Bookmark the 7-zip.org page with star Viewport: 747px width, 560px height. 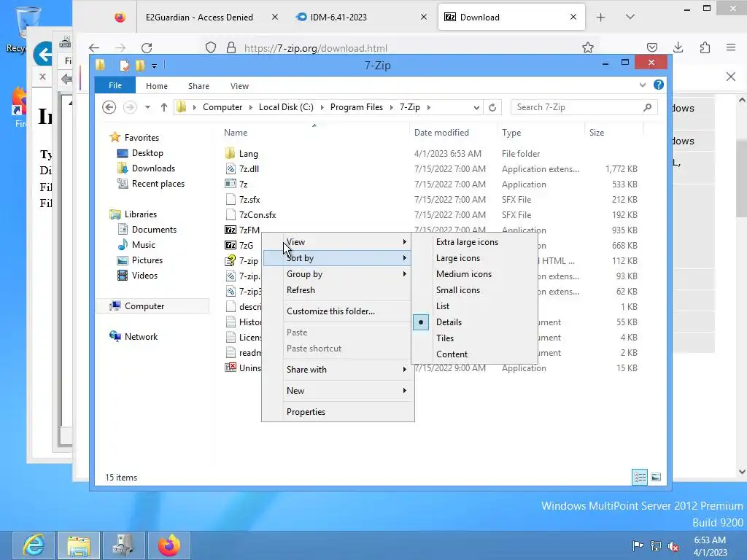(x=588, y=47)
